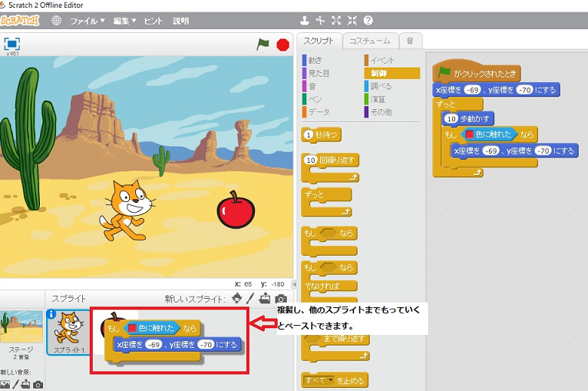
Task: Click the red apple on the stage
Action: (x=236, y=210)
